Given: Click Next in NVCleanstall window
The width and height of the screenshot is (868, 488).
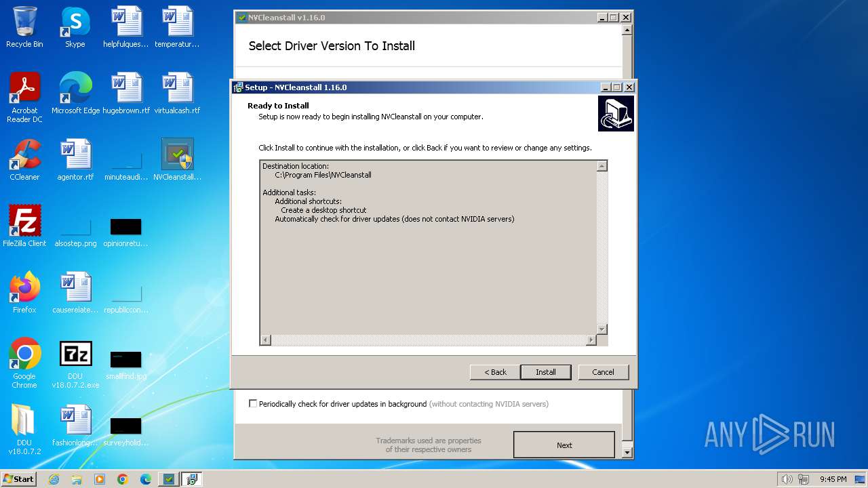Looking at the screenshot, I should coord(564,445).
